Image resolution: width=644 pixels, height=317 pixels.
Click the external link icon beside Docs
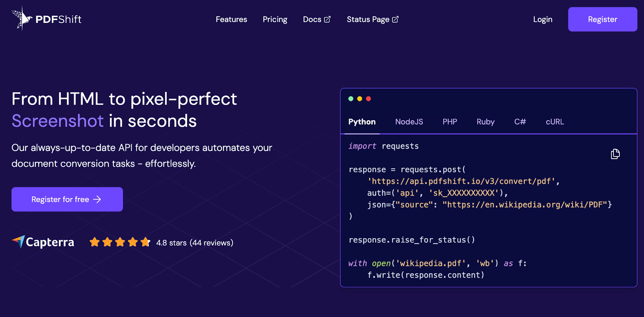pyautogui.click(x=327, y=19)
